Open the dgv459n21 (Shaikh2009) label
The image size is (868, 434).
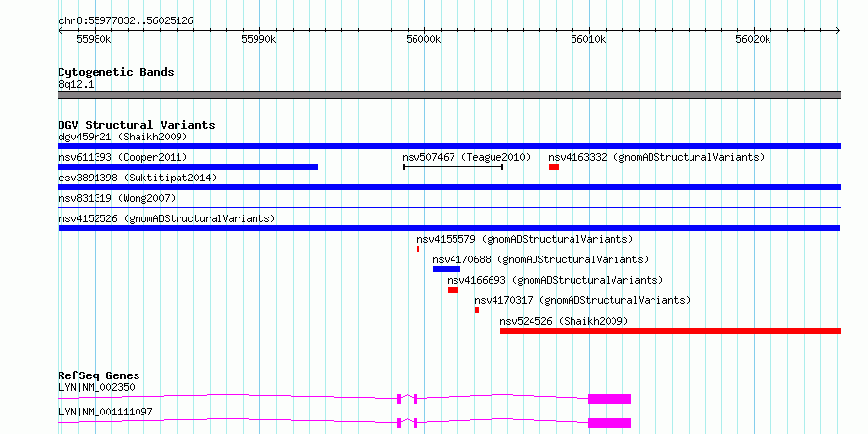click(123, 137)
